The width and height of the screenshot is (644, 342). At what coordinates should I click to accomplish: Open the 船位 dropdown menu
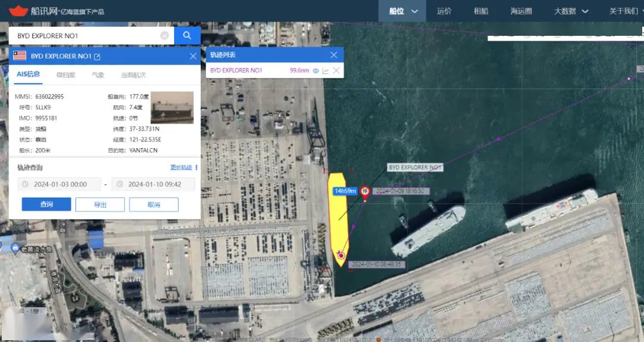tap(403, 11)
